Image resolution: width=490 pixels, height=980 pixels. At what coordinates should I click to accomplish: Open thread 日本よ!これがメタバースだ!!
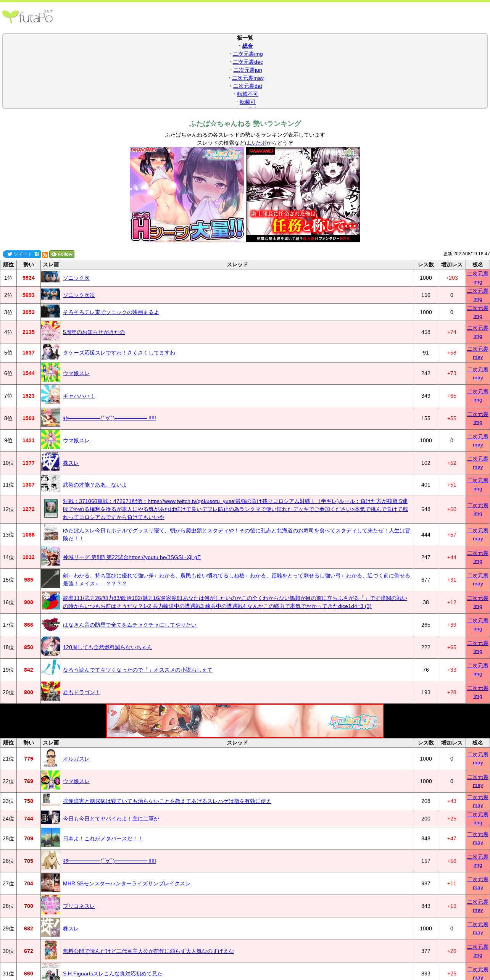pyautogui.click(x=103, y=838)
